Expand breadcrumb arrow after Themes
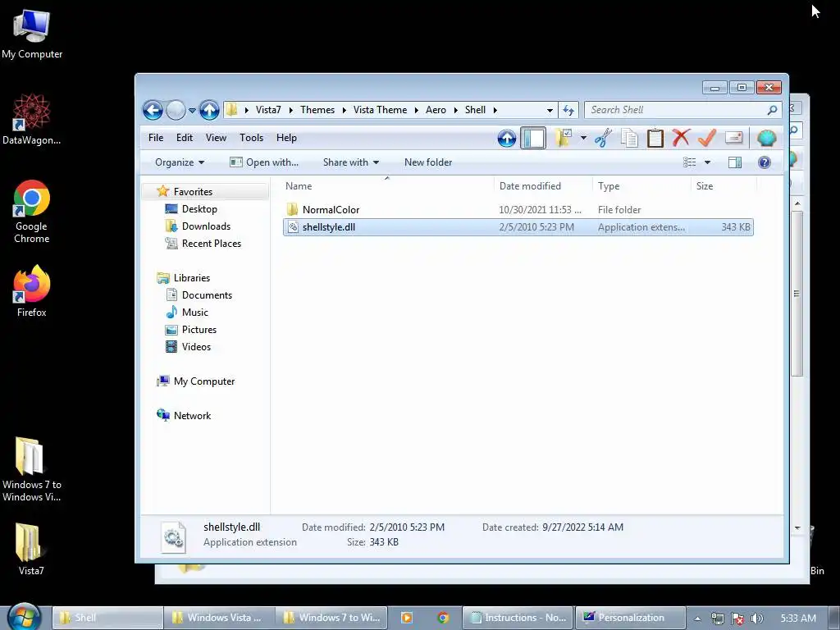Screen dimensions: 840x630 [344, 111]
